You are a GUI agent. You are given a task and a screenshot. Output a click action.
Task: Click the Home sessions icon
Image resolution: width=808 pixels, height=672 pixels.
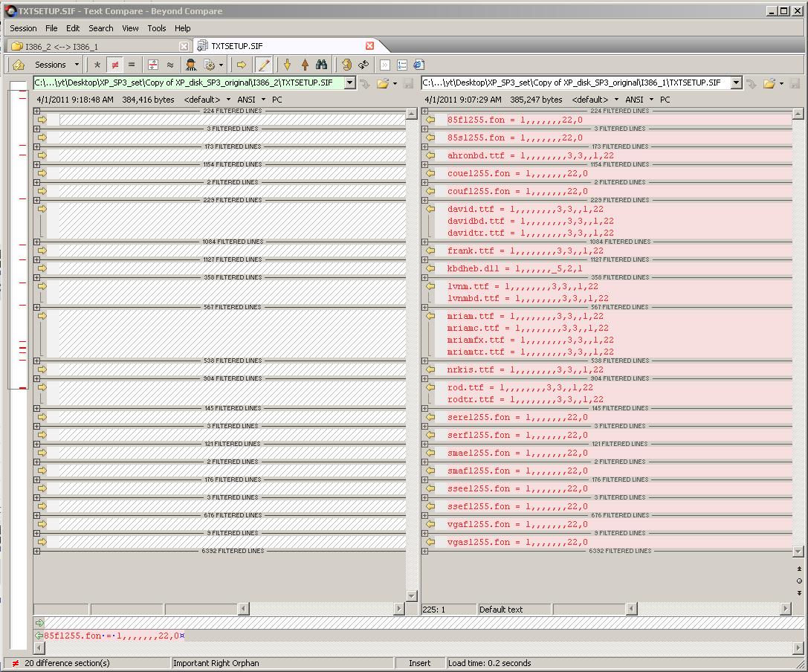(x=19, y=65)
